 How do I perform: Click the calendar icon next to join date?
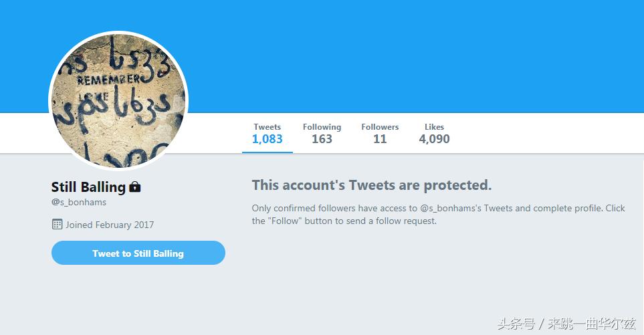[57, 224]
